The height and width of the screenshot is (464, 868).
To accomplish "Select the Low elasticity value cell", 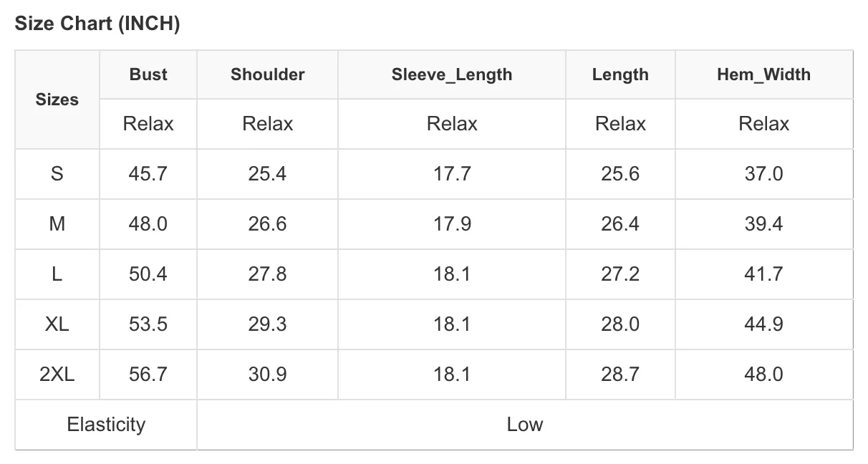I will tap(525, 425).
